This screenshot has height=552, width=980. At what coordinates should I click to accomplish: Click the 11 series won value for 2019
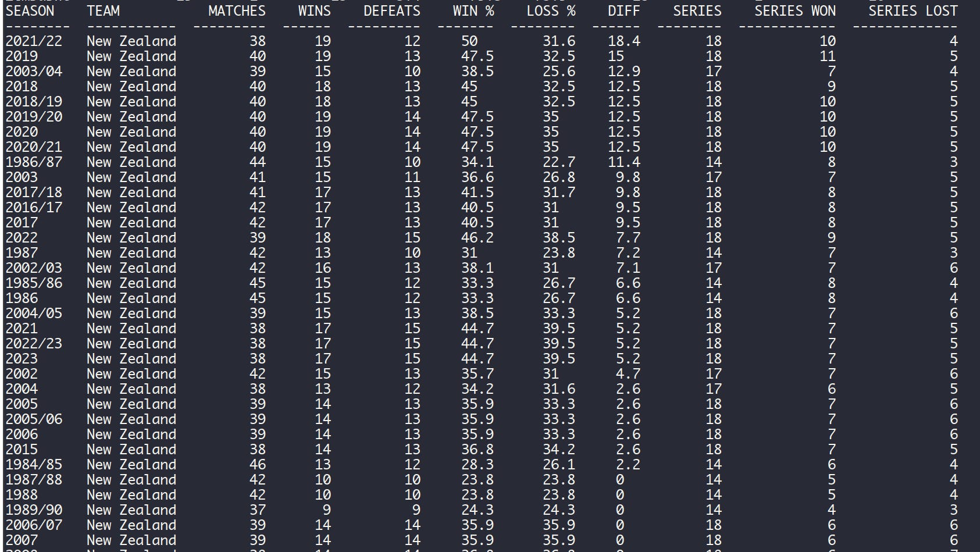(x=828, y=56)
